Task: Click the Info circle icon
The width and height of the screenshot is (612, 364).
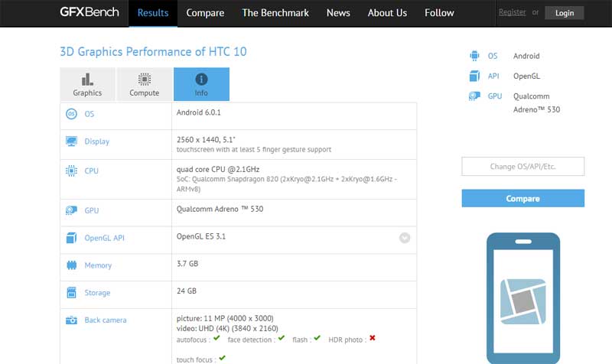Action: tap(201, 80)
